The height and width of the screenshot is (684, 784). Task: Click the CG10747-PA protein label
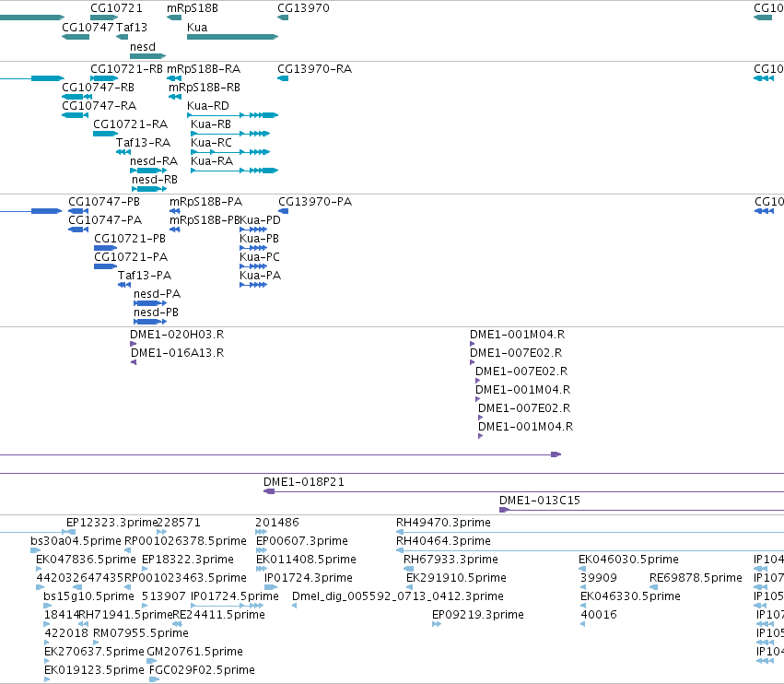click(105, 220)
